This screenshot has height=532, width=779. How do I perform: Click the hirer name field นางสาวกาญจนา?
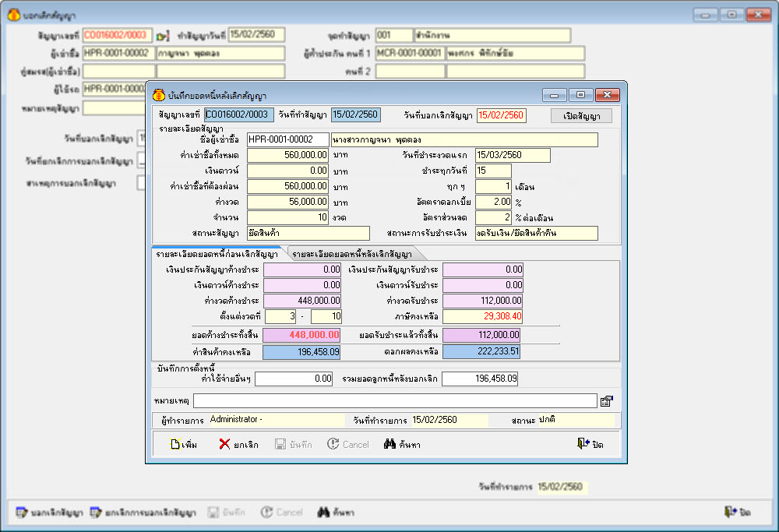tap(464, 140)
